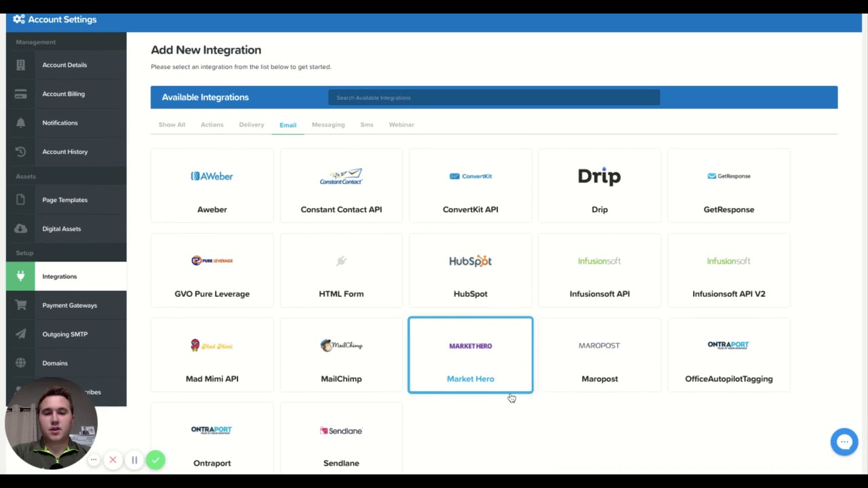Click the green checkmark recording button
The width and height of the screenshot is (868, 488).
click(155, 460)
